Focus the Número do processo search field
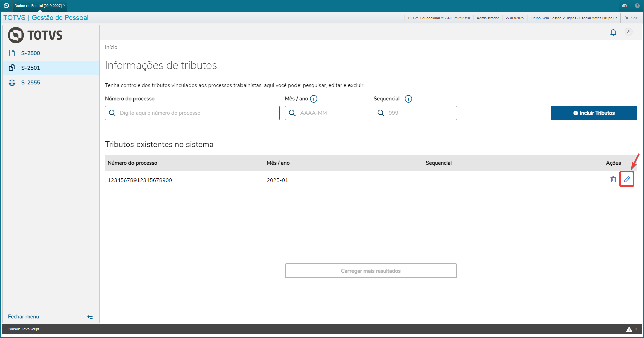Viewport: 644px width, 338px height. (198, 113)
